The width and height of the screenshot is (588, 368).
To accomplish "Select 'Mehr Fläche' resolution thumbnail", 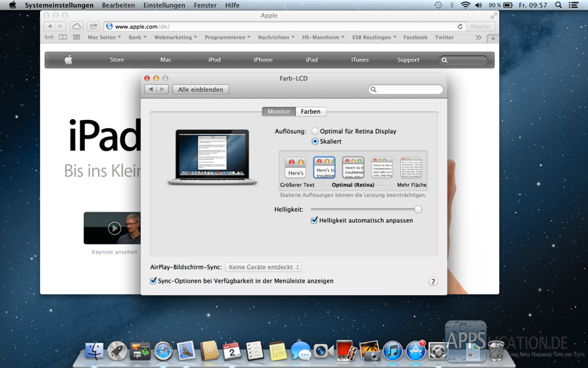I will [x=411, y=168].
